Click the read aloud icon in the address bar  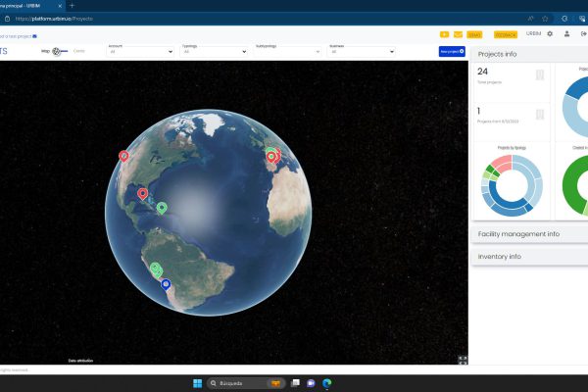(530, 19)
